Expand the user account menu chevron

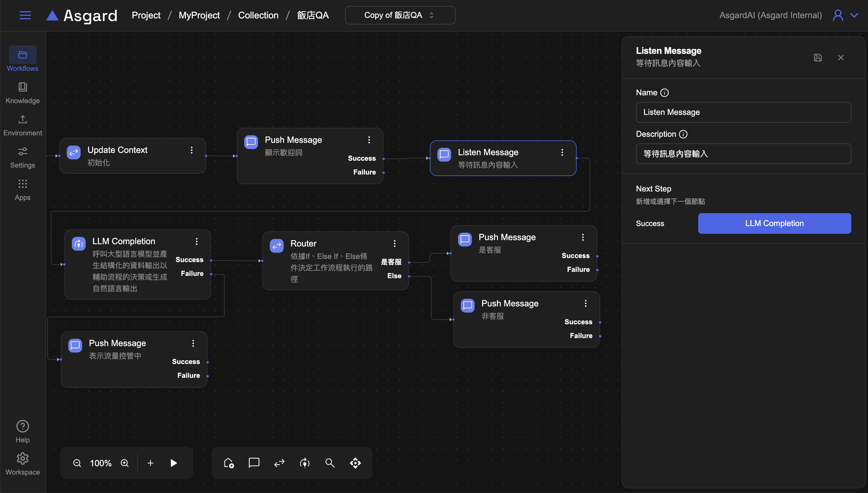tap(854, 15)
